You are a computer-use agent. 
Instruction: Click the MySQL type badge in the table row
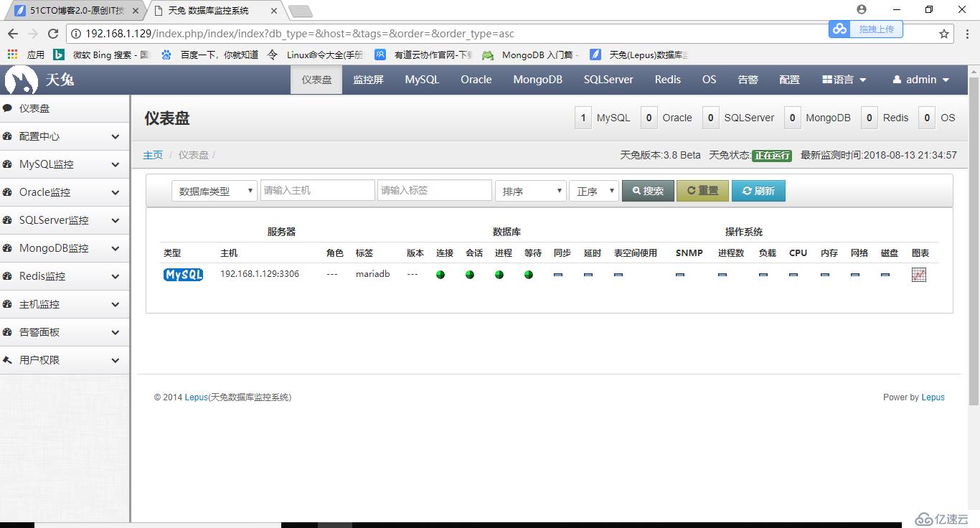click(183, 274)
